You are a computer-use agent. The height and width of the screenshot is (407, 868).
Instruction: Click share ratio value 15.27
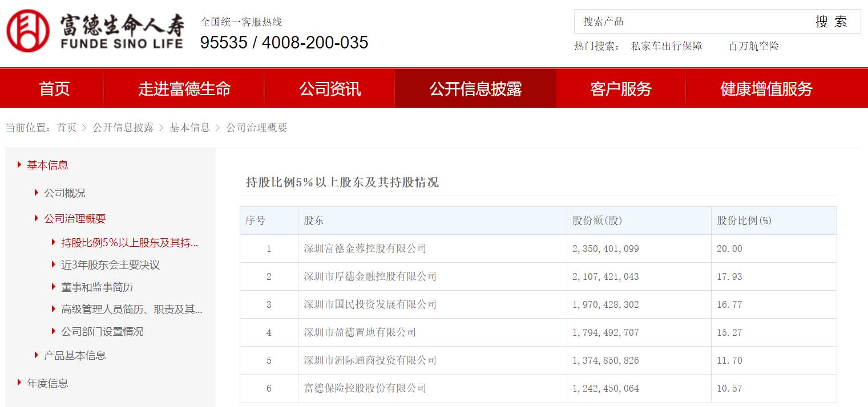pyautogui.click(x=729, y=332)
